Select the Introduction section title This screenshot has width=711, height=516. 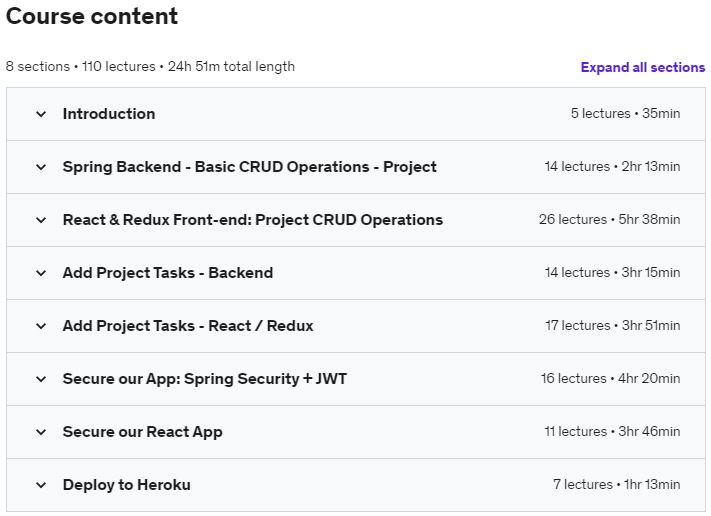[x=109, y=114]
